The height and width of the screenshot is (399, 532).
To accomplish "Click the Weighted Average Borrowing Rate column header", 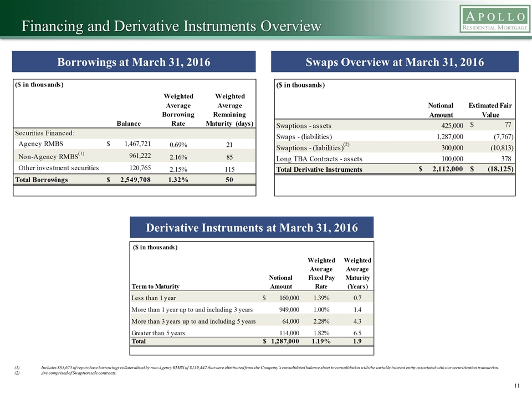I will pos(178,110).
